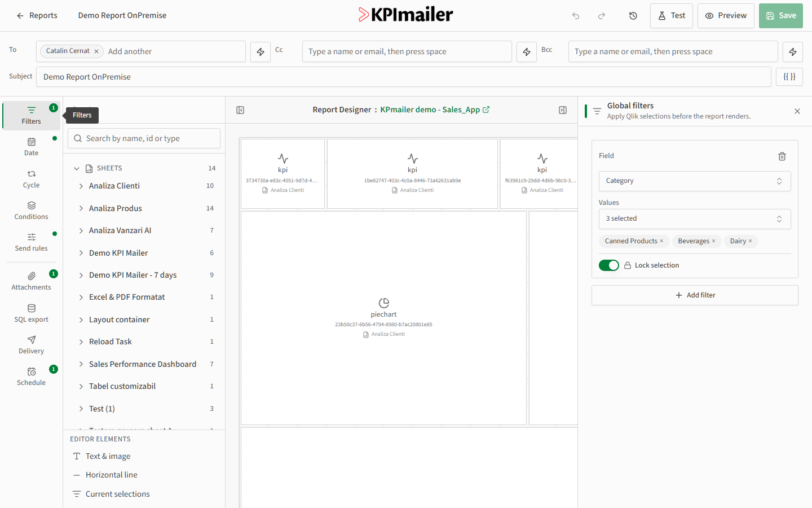Screen dimensions: 812x508
Task: Click the undo arrow icon
Action: click(576, 16)
